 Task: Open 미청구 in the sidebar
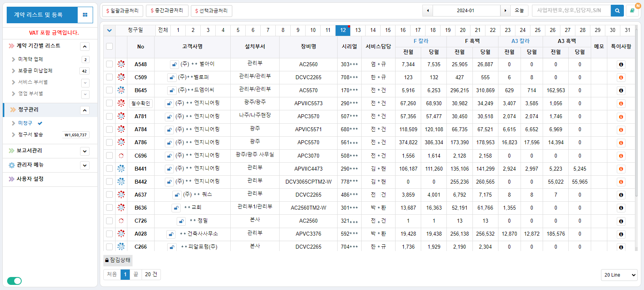click(x=25, y=123)
